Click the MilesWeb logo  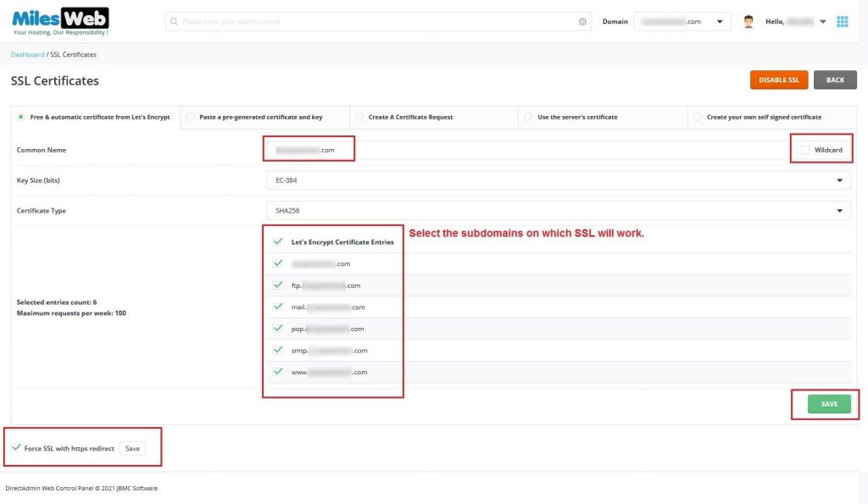pos(60,21)
